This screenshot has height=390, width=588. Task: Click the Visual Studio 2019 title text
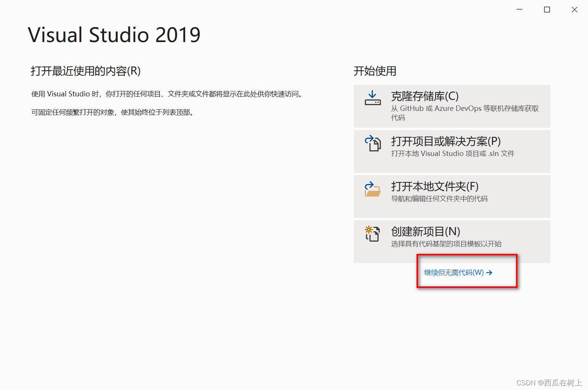coord(114,35)
